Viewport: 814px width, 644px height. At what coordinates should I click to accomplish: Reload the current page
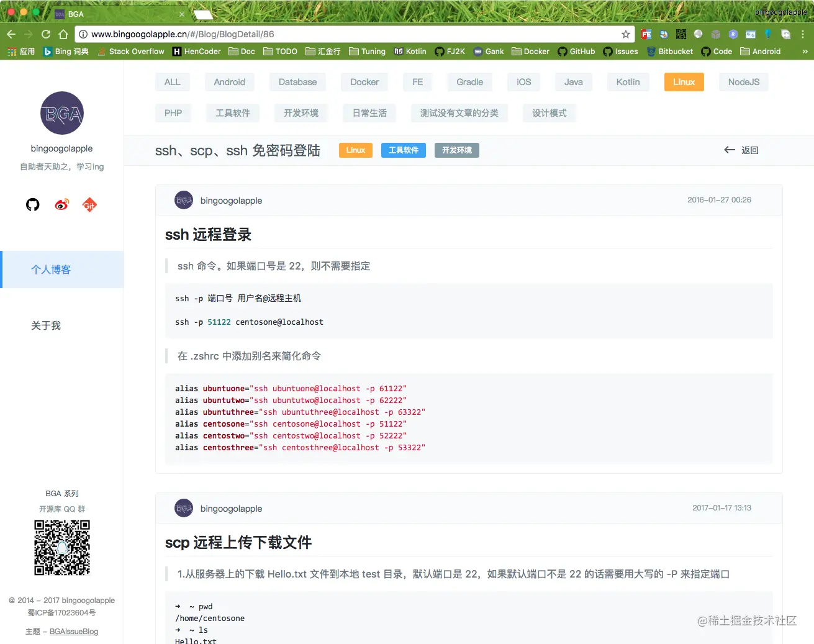click(45, 34)
